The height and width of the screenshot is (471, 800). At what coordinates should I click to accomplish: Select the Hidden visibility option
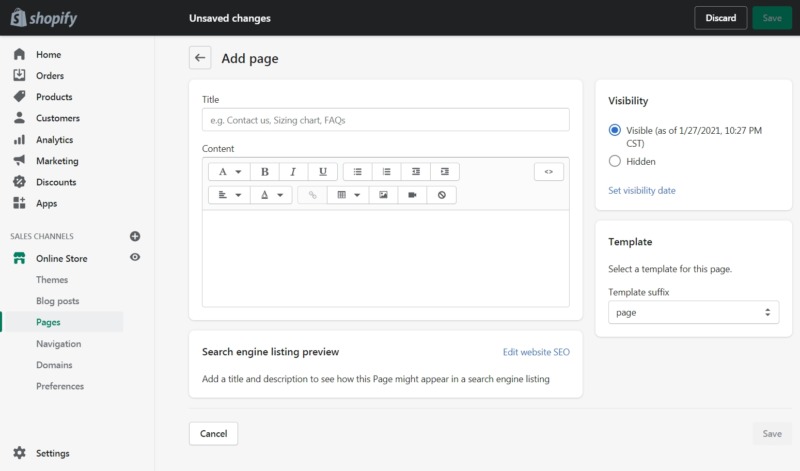pos(615,161)
